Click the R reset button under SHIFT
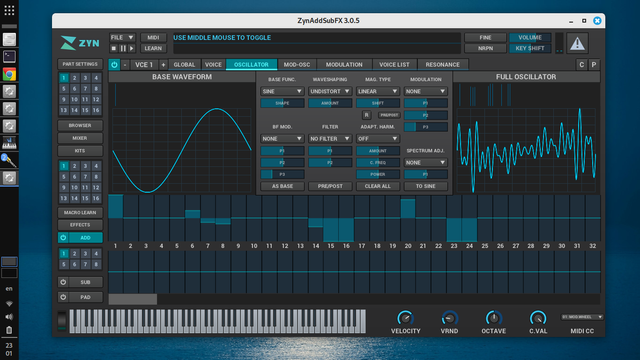 (367, 115)
